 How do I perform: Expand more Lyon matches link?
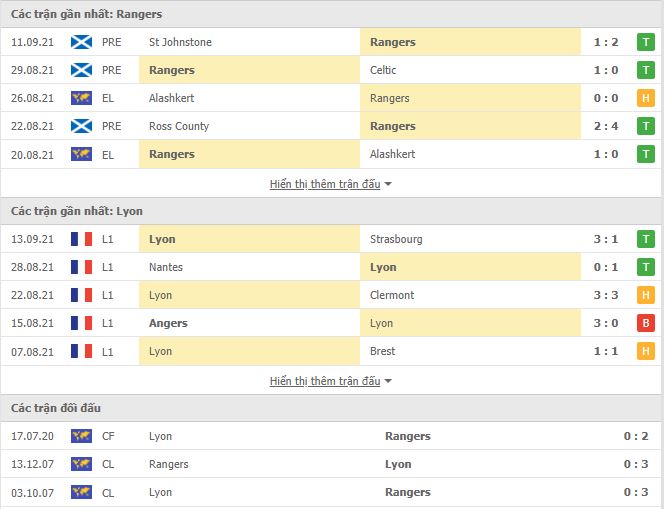point(330,381)
